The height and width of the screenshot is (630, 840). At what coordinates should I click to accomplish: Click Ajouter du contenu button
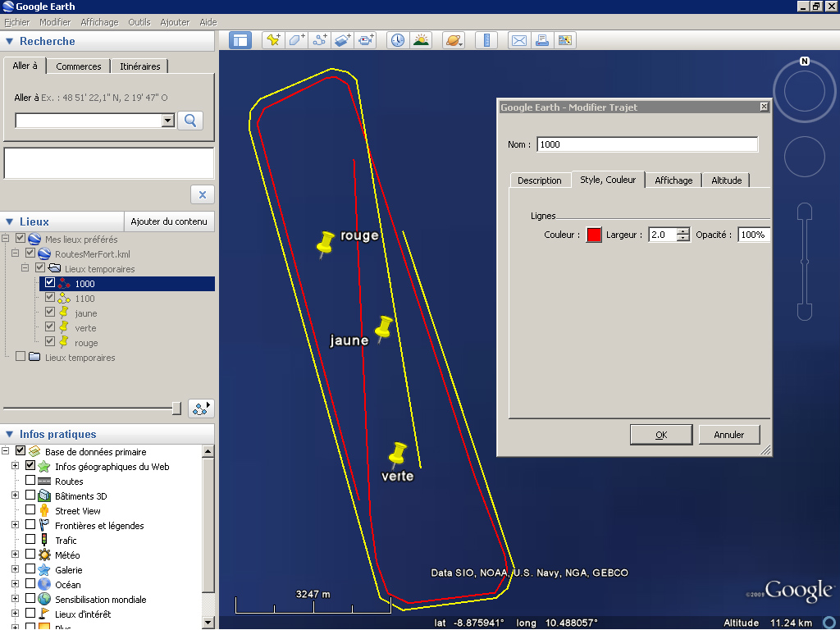tap(169, 221)
